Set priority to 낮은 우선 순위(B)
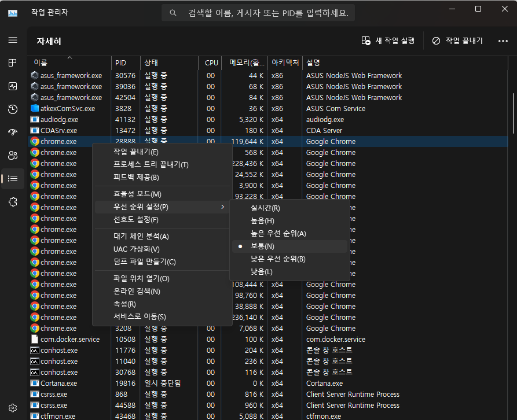Viewport: 517px width, 420px height. 289,259
